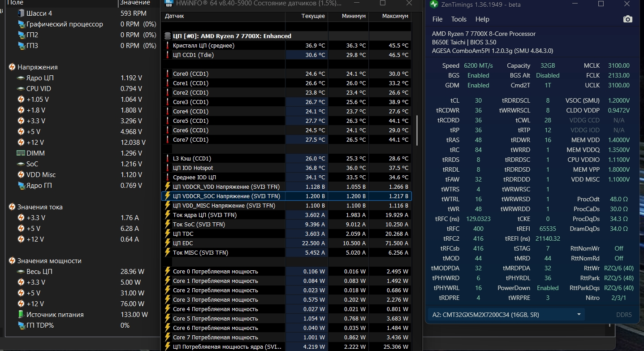Click the icon next to Ядро ЦП

[x=21, y=78]
